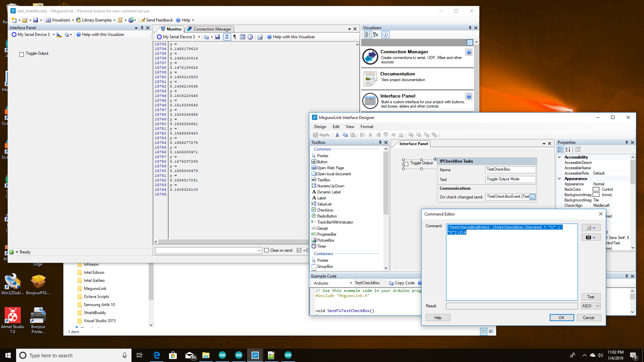Click Send Feedback in the main toolbar
The image size is (644, 362).
click(x=156, y=20)
